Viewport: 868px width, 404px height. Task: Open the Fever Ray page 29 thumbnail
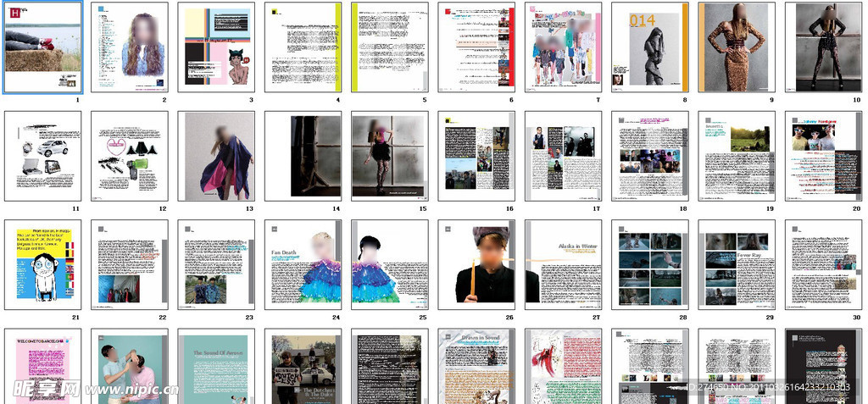point(737,264)
